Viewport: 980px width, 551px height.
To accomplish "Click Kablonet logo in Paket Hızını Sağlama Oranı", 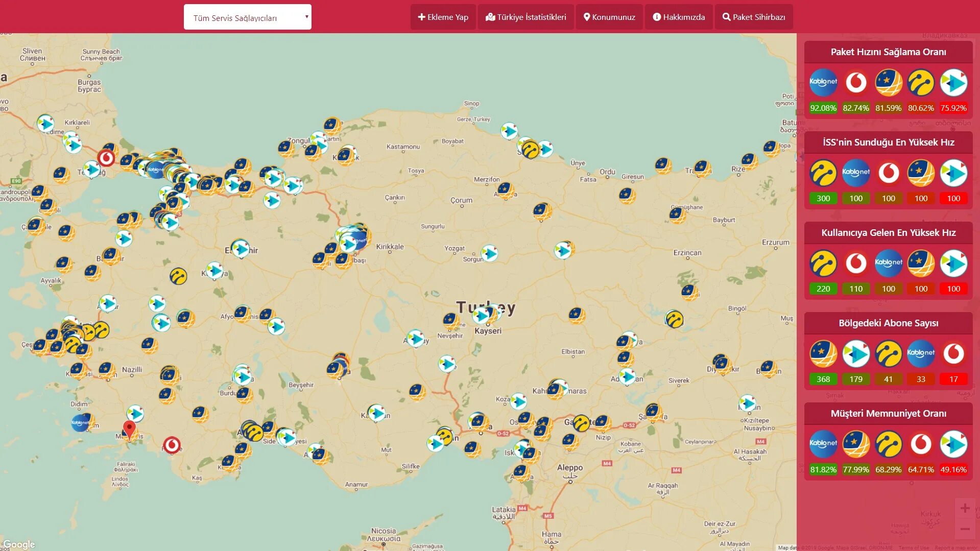I will pyautogui.click(x=823, y=82).
